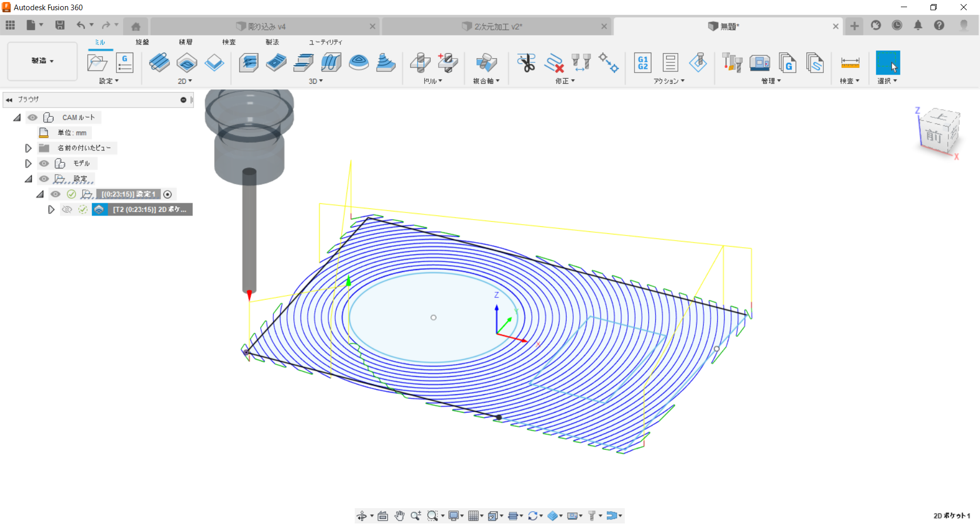Click the new design plus button
980x525 pixels.
coord(854,26)
